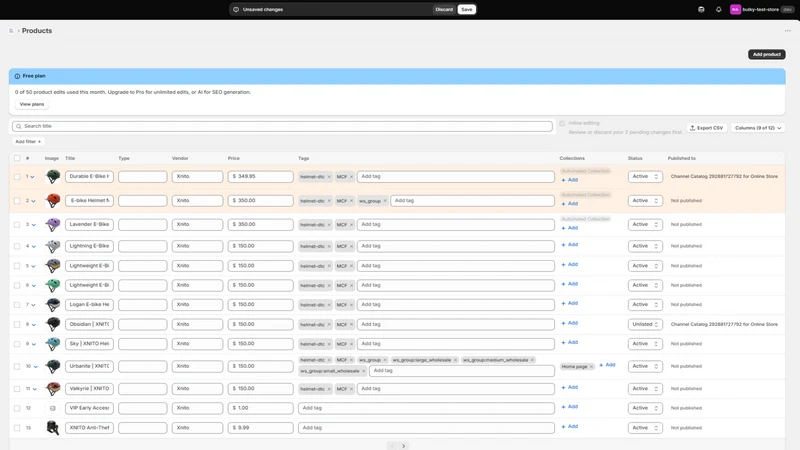Remove ws_group:large_wholesale tag in Urbanite row
Viewport: 800px width, 450px height.
coord(455,360)
